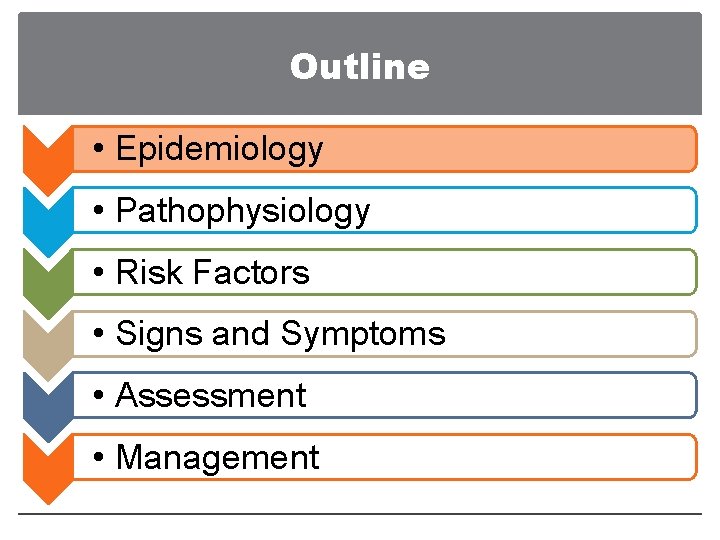
Task: Click the tan chevron beside Signs and Symptoms
Action: (x=45, y=342)
